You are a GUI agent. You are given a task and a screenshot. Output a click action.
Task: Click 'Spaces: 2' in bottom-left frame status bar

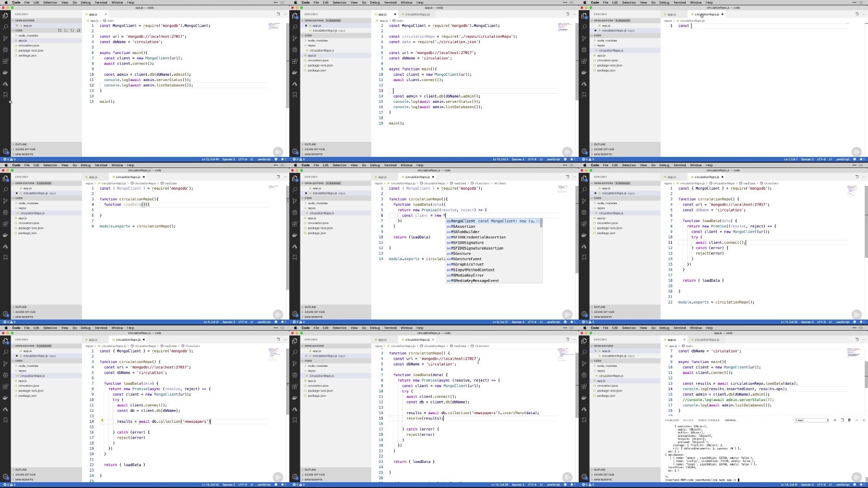tap(229, 485)
